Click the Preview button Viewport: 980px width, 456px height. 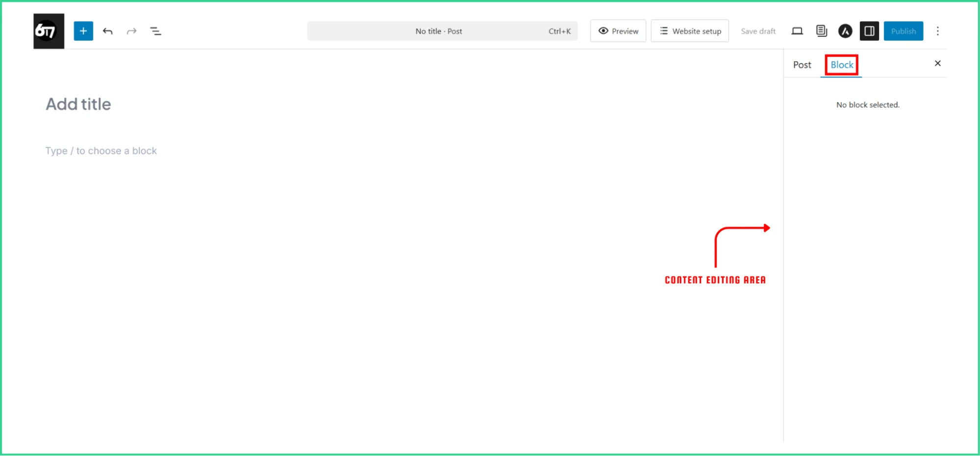pos(618,31)
